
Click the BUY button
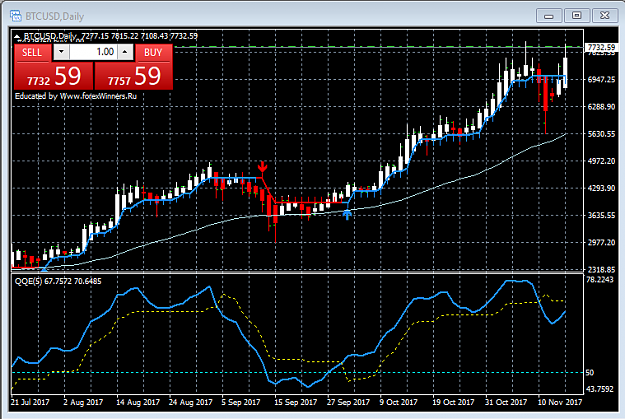(153, 53)
